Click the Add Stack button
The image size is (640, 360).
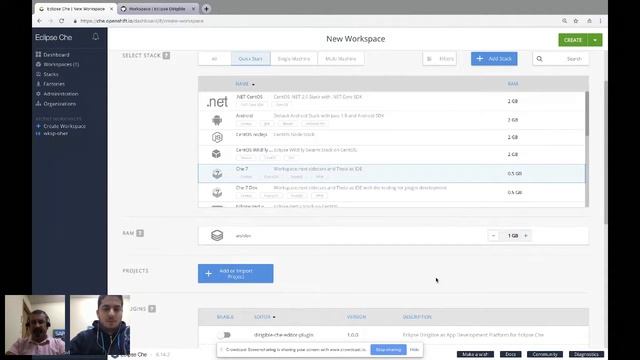(494, 59)
